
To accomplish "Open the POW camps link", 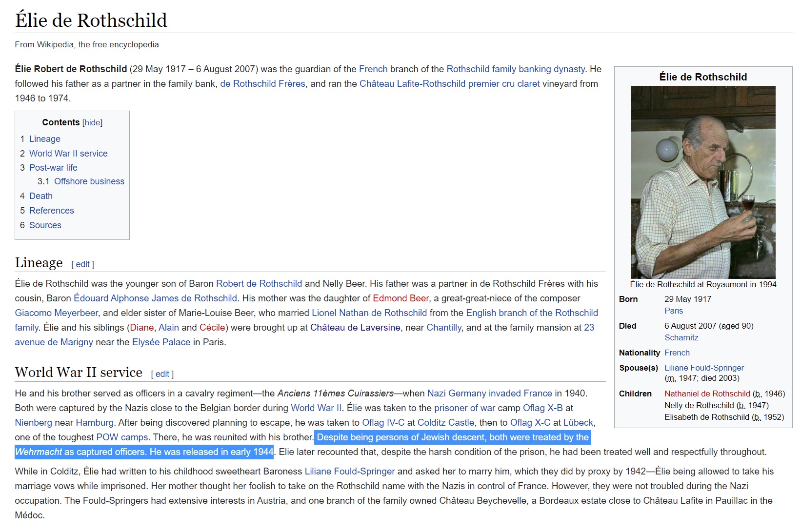I will click(x=122, y=437).
